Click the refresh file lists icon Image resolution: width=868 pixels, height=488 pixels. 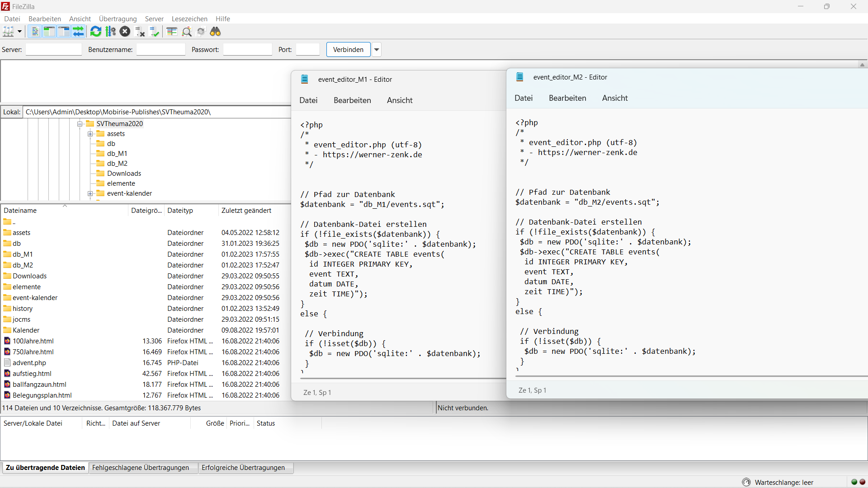pyautogui.click(x=96, y=32)
